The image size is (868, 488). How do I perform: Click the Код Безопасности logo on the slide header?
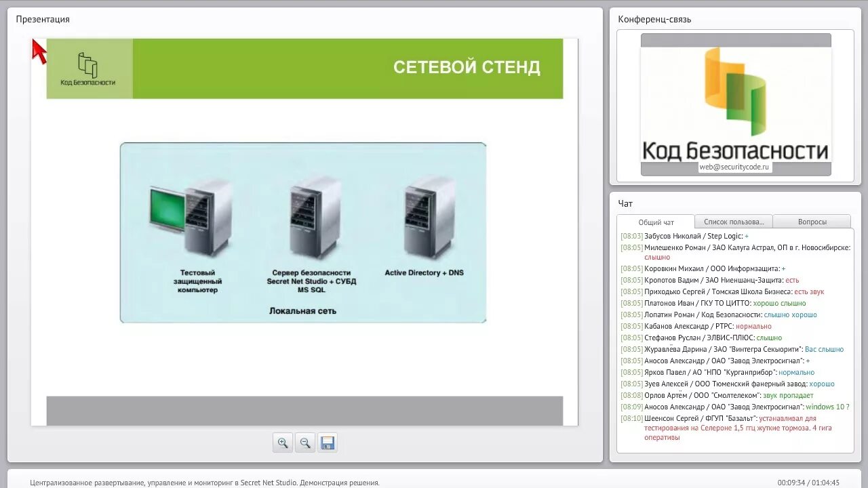[x=88, y=69]
